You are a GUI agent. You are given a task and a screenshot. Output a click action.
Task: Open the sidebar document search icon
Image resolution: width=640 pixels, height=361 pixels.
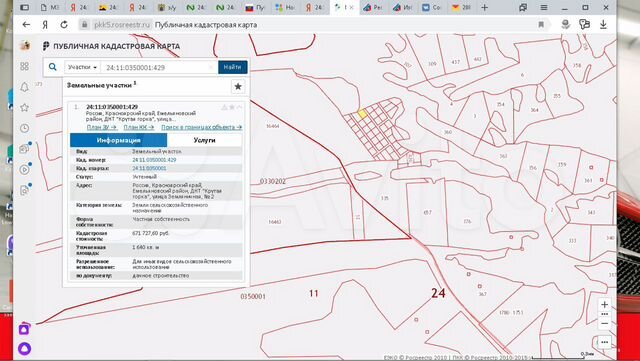(24, 190)
